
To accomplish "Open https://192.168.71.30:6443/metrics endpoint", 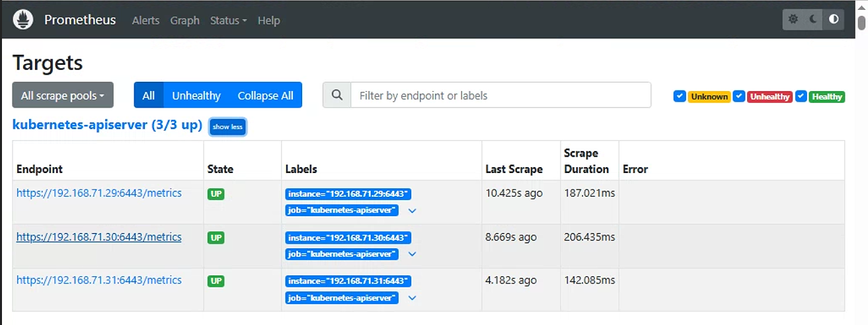I will (x=99, y=236).
